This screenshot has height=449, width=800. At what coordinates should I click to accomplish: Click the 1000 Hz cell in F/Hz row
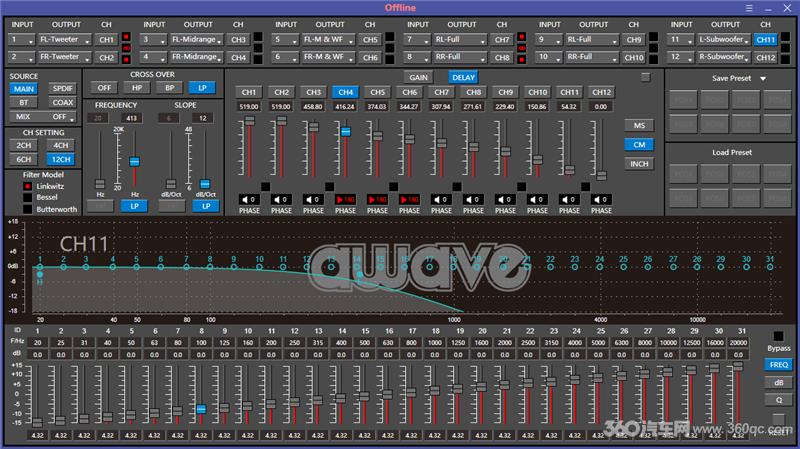click(435, 343)
